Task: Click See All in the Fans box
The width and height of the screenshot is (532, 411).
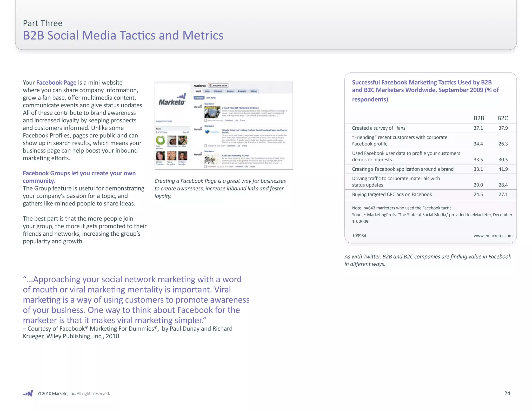Action: [x=185, y=132]
